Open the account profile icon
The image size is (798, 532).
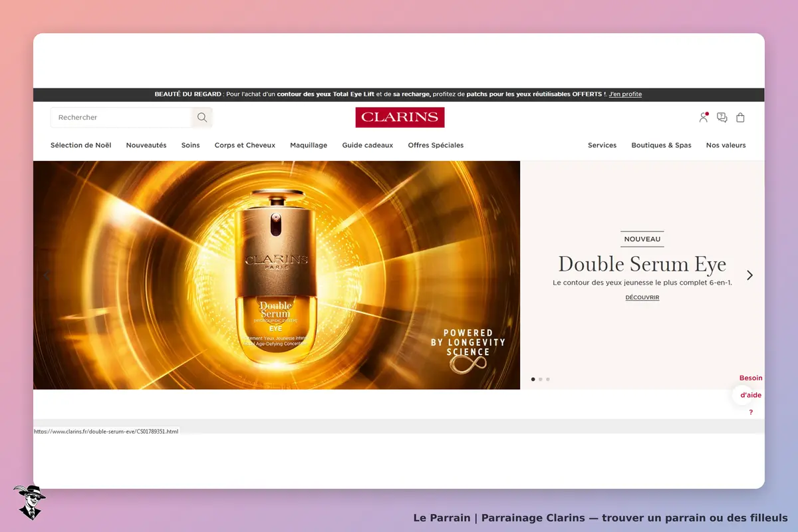[704, 117]
